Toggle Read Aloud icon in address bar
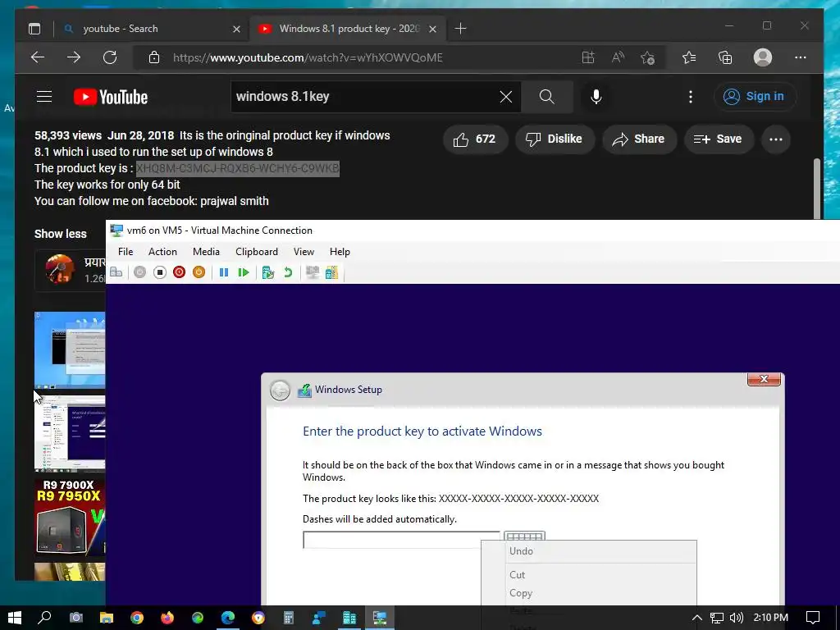 click(x=618, y=57)
